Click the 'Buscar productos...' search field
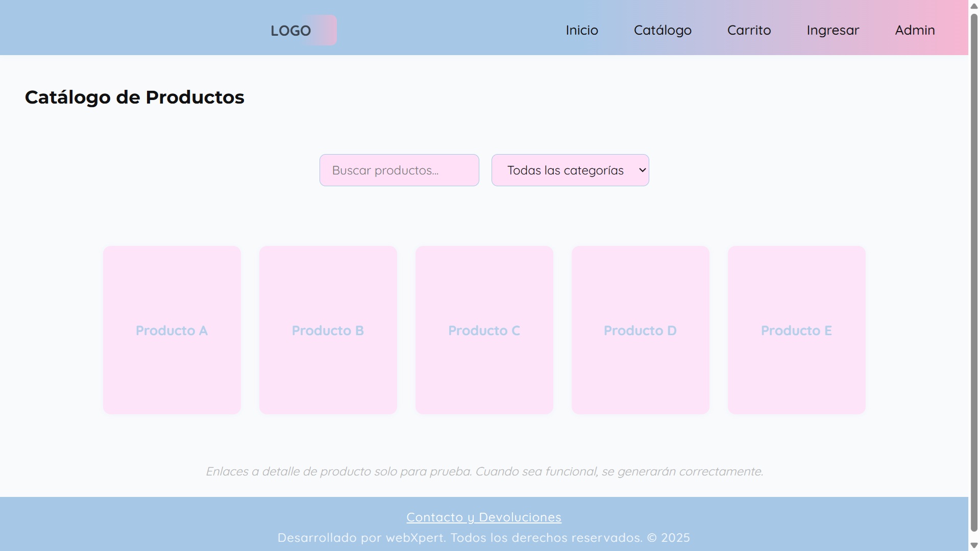 [x=399, y=170]
